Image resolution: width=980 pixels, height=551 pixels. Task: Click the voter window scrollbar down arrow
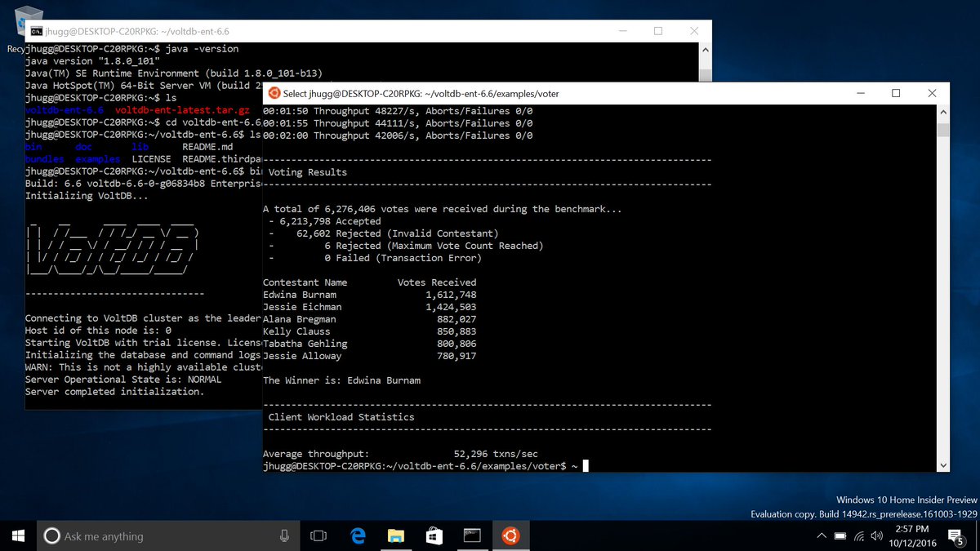coord(943,464)
